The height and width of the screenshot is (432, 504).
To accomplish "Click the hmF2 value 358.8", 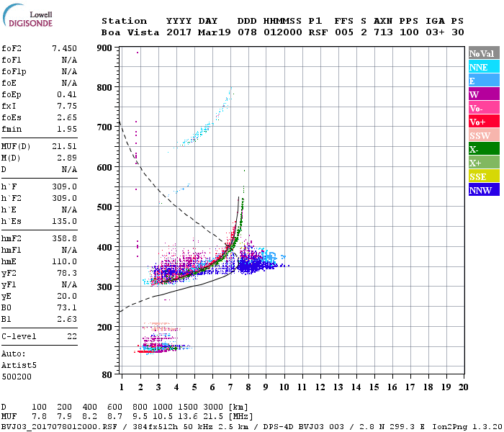I will 64,239.
